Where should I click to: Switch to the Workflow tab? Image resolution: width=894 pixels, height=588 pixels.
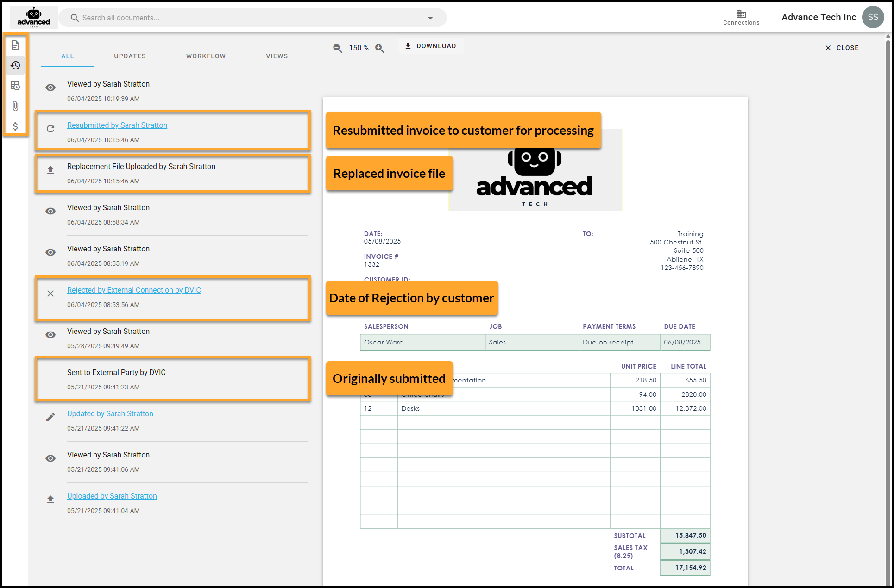point(206,56)
